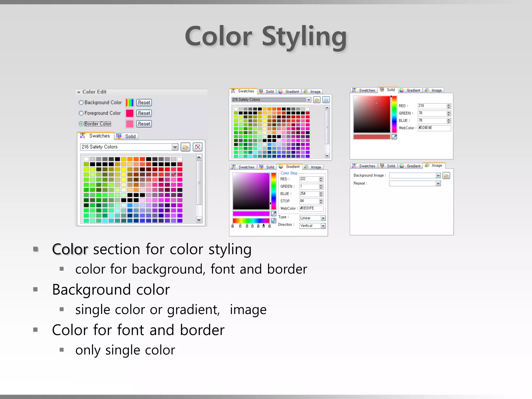Click the red X delete swatch icon
Viewport: 532px width, 399px height.
tap(198, 147)
